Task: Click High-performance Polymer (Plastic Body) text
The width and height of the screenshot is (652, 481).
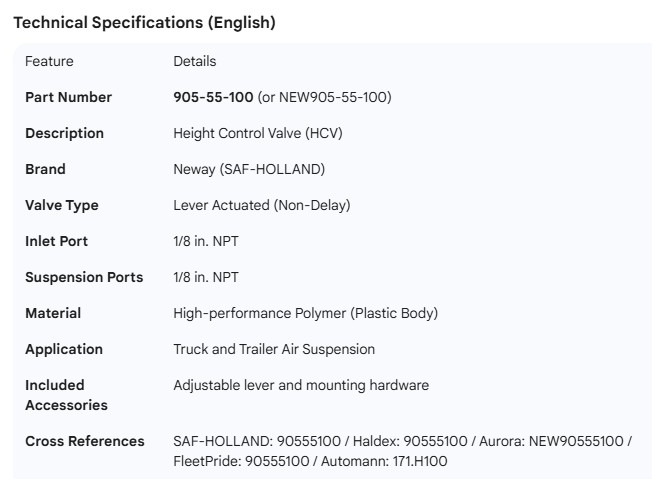Action: (305, 313)
